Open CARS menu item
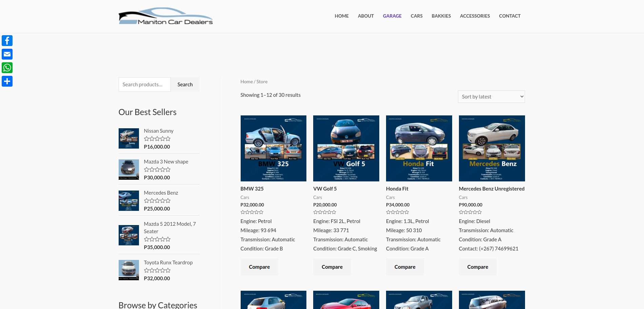 click(417, 16)
